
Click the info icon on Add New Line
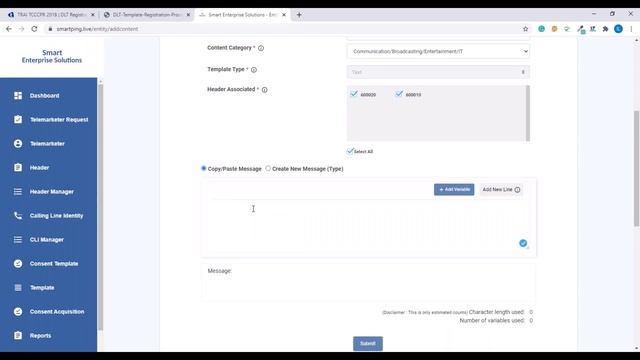pos(518,190)
